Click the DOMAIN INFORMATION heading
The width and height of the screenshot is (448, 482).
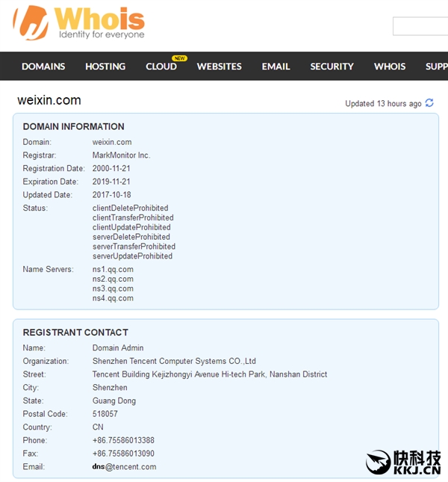tap(74, 126)
